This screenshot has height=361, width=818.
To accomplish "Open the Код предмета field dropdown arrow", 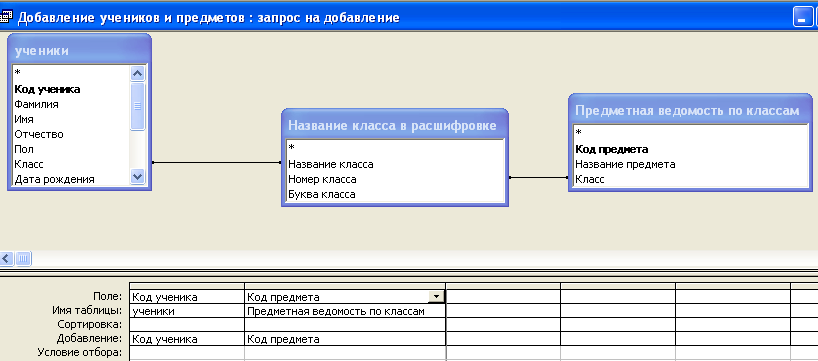I will click(436, 297).
